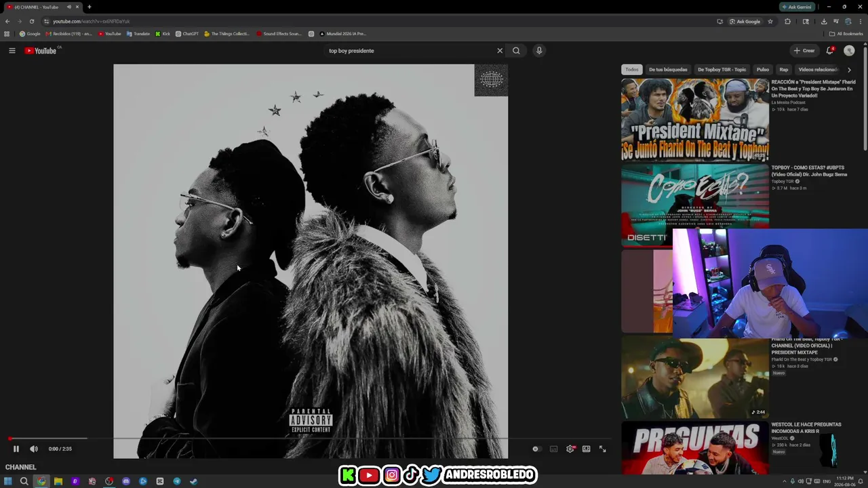Select the Rap filter chip
Screen dimensions: 868x488
784,69
